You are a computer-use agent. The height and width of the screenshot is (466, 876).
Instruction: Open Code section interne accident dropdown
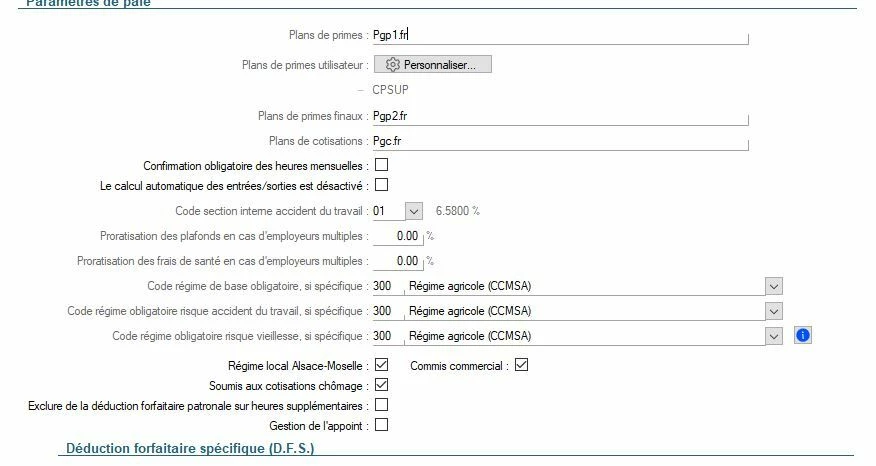(x=414, y=211)
